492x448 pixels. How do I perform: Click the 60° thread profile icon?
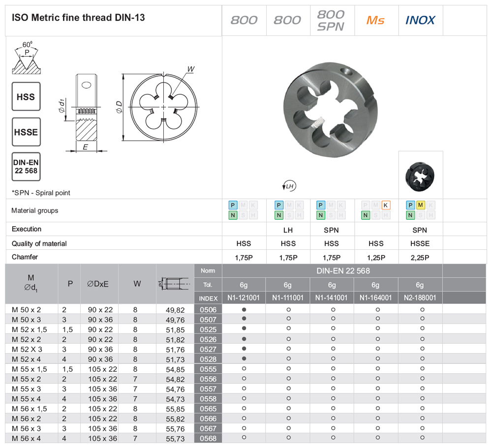[27, 58]
